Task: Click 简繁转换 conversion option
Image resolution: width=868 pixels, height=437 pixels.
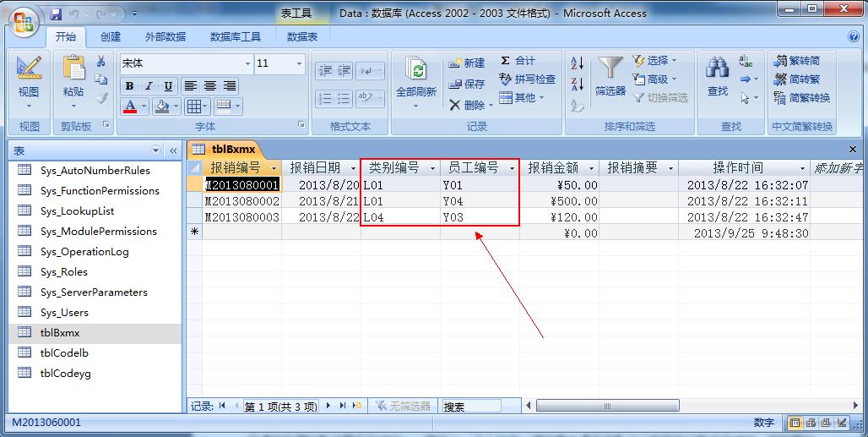Action: (x=802, y=98)
